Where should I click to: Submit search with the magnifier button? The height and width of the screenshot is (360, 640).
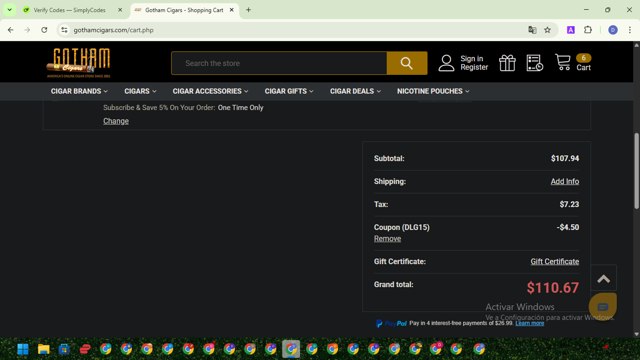coord(407,63)
